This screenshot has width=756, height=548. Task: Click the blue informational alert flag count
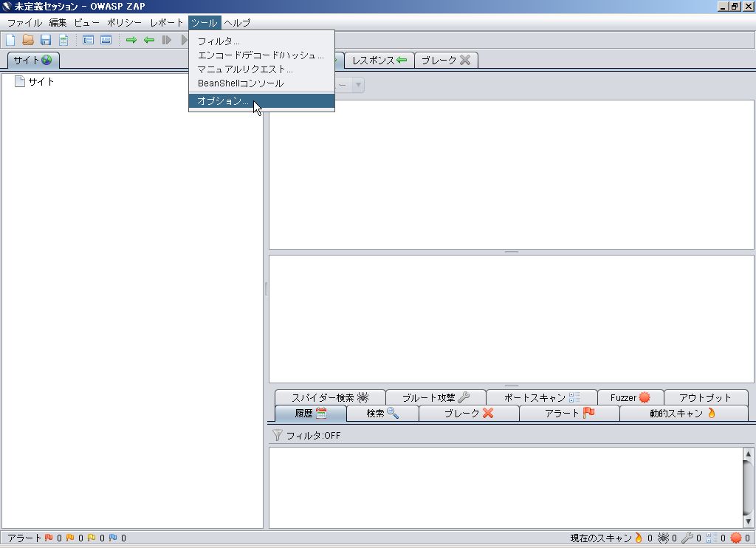click(117, 538)
